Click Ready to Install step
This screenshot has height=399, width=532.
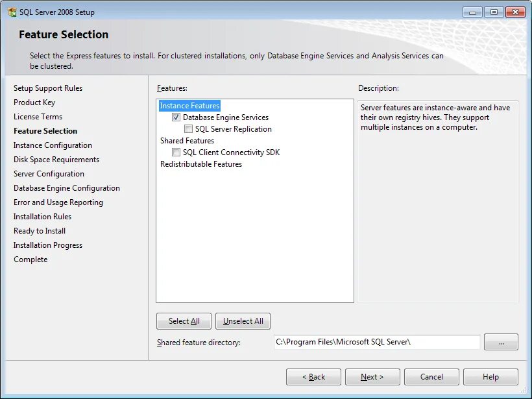point(40,231)
